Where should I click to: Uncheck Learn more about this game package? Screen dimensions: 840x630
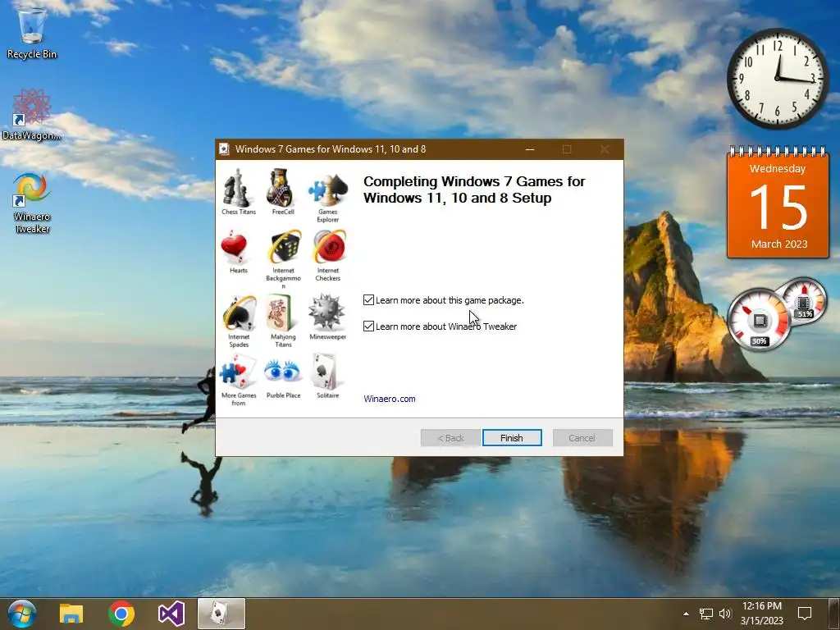[368, 300]
